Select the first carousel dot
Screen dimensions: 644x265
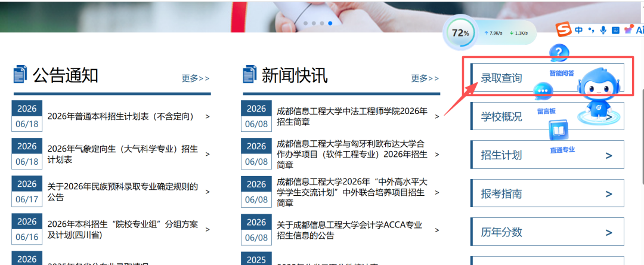305,23
